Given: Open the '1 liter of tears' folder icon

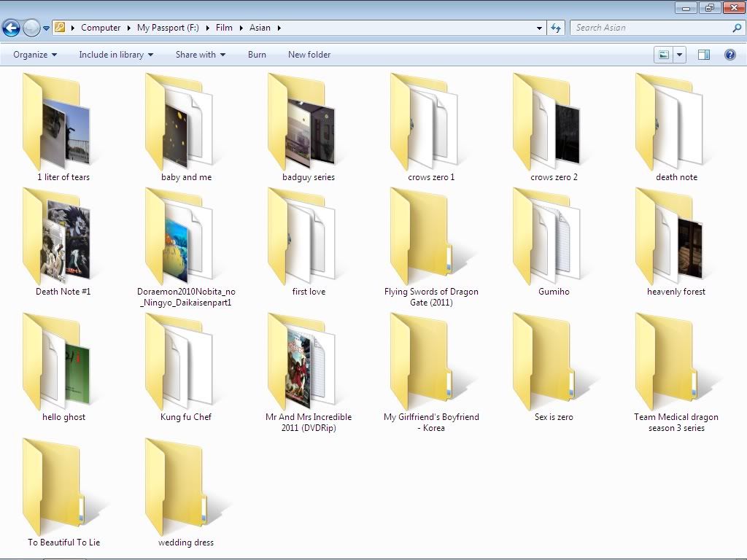Looking at the screenshot, I should click(57, 122).
